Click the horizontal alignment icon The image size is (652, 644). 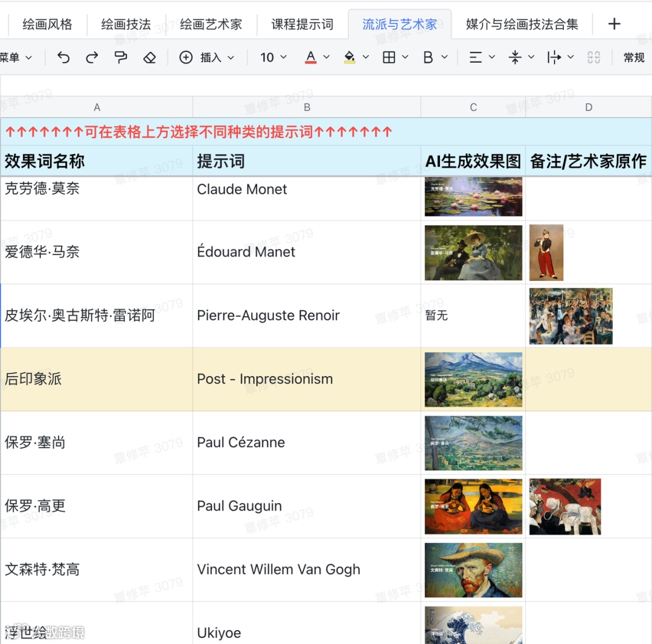tap(475, 57)
